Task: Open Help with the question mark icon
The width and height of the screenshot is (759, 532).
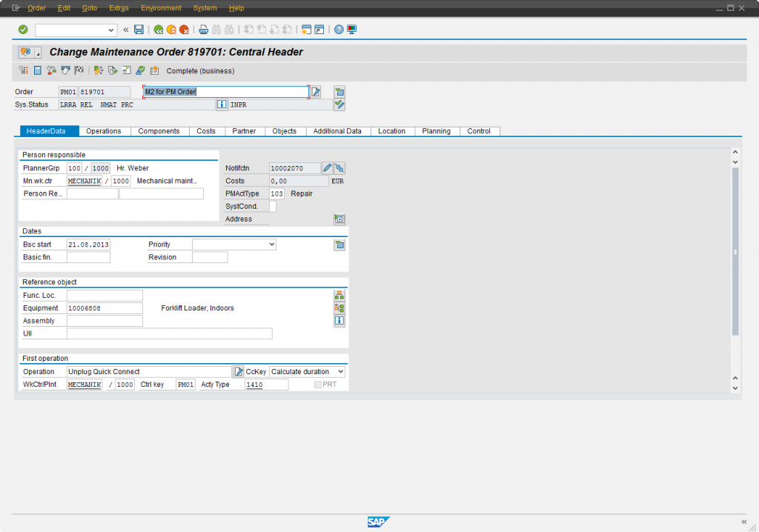Action: [339, 30]
